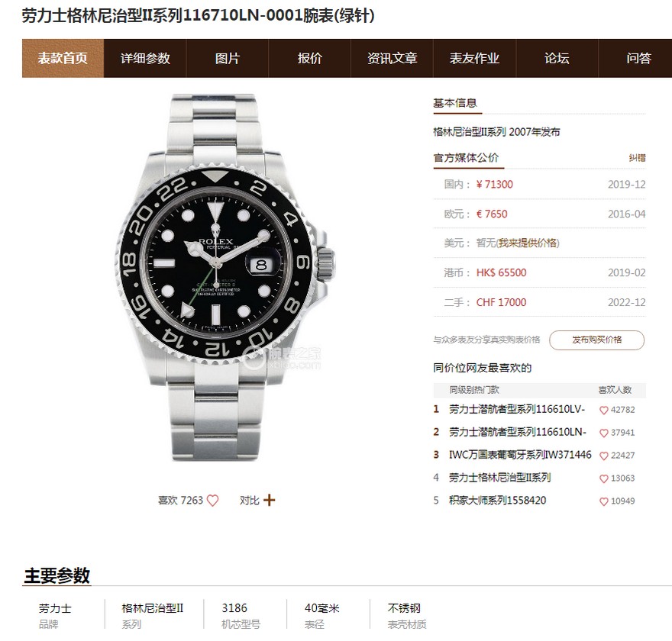This screenshot has height=641, width=672.
Task: Click the heart icon for 116610LV- with 42782 likes
Action: (x=603, y=411)
